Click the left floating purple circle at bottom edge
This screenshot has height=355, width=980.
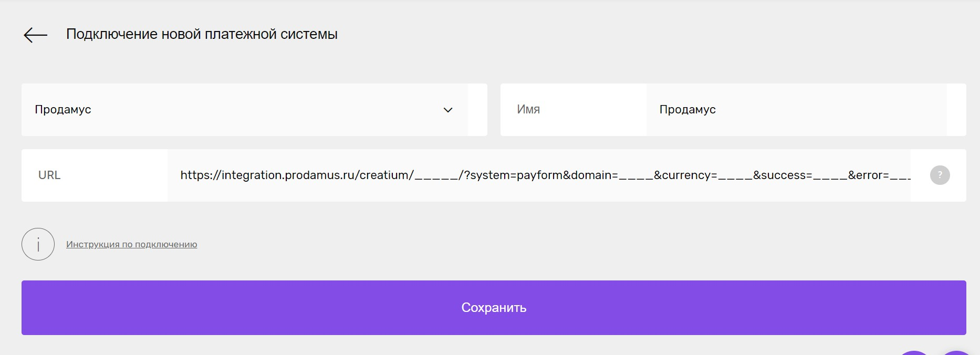914,353
